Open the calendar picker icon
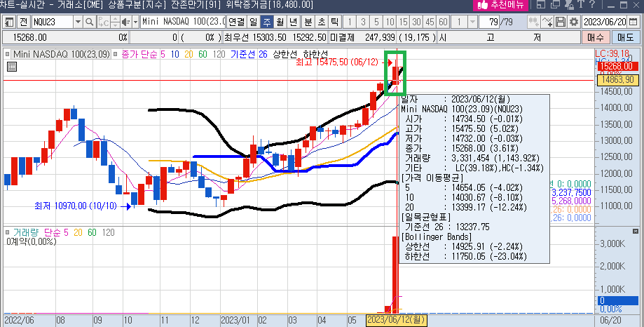 pos(633,22)
